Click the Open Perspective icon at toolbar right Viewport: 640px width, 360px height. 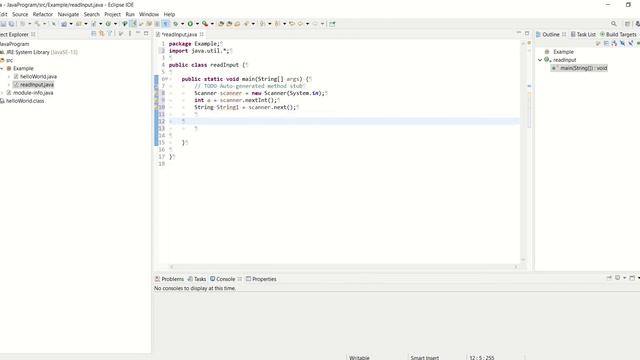[628, 24]
